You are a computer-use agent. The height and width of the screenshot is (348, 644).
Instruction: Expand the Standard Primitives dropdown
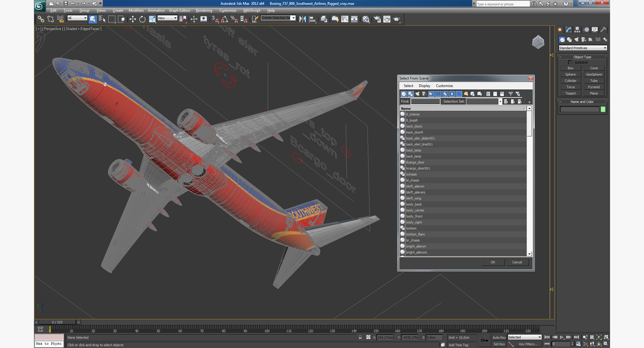click(583, 48)
